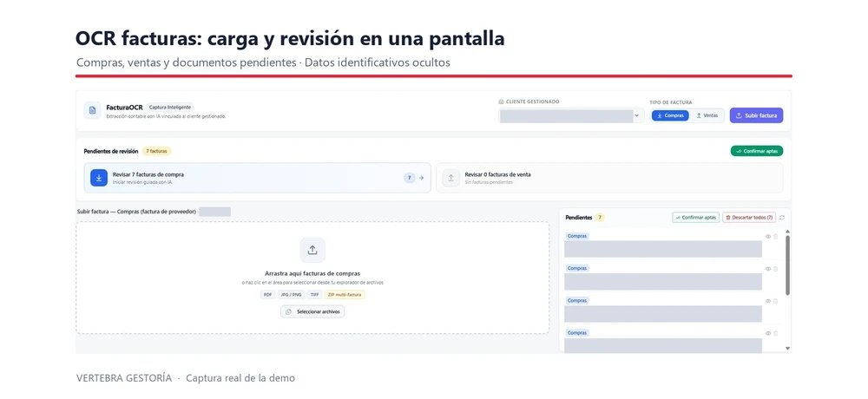Click the Pendientes de revisión heading
This screenshot has height=399, width=868.
tap(111, 151)
